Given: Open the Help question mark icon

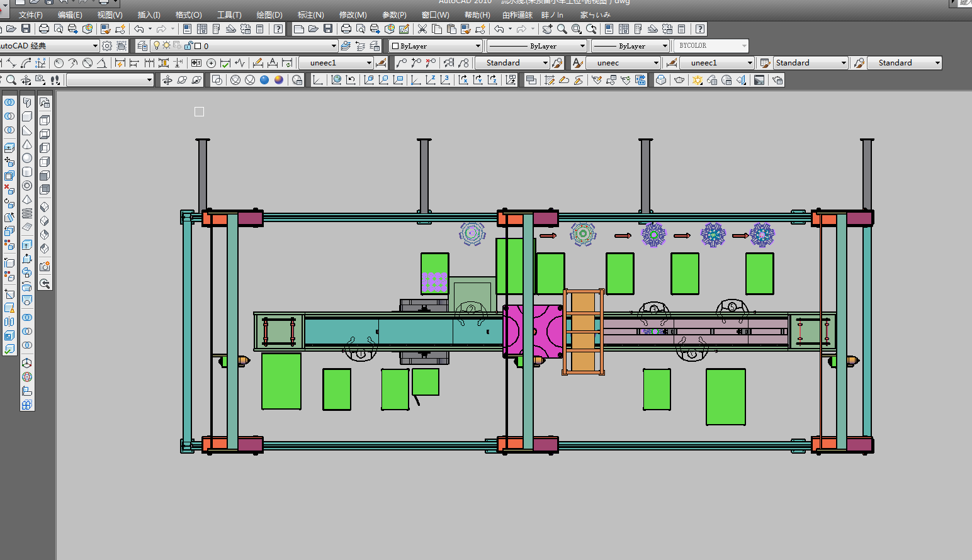Looking at the screenshot, I should (699, 29).
